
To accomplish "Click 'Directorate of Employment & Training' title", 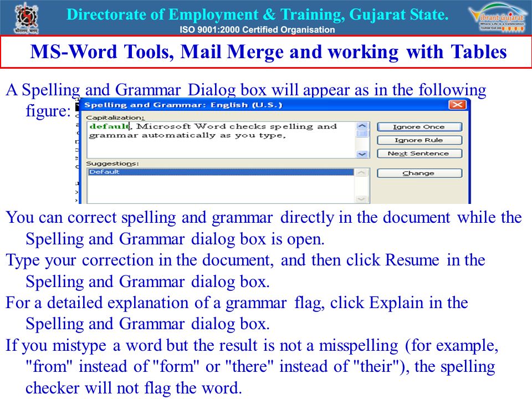I will [258, 14].
